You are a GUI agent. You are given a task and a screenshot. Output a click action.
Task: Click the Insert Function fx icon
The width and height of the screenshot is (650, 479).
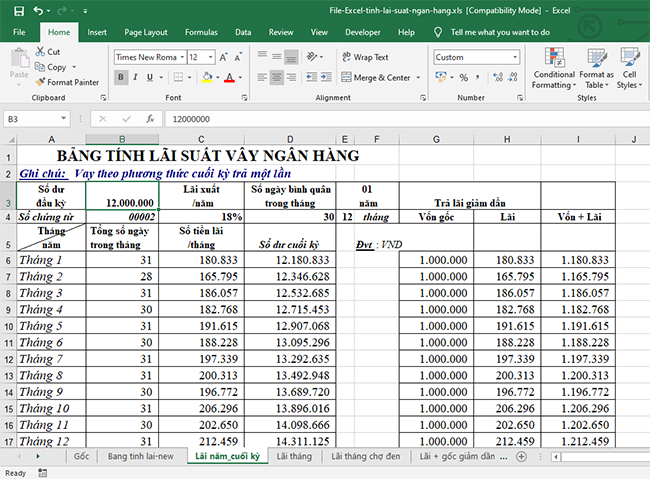point(150,118)
